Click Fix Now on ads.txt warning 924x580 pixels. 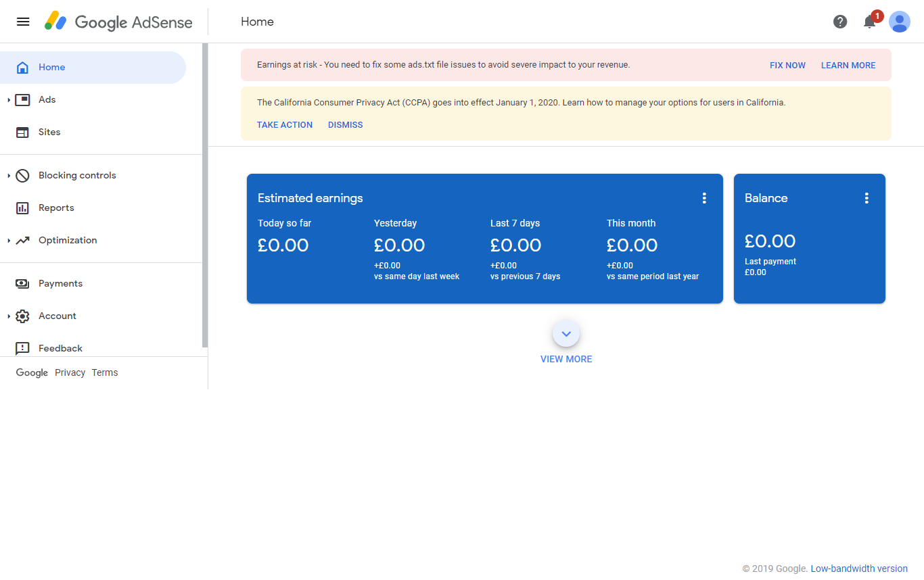[787, 66]
